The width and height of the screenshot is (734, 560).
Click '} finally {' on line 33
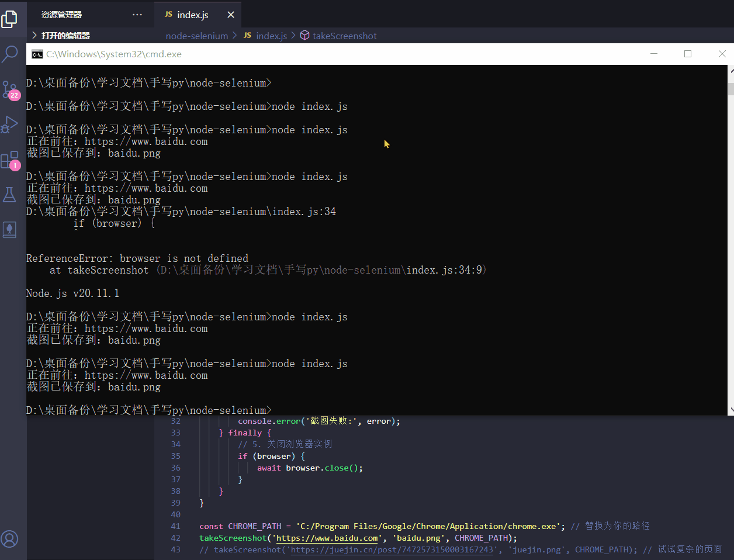coord(245,433)
